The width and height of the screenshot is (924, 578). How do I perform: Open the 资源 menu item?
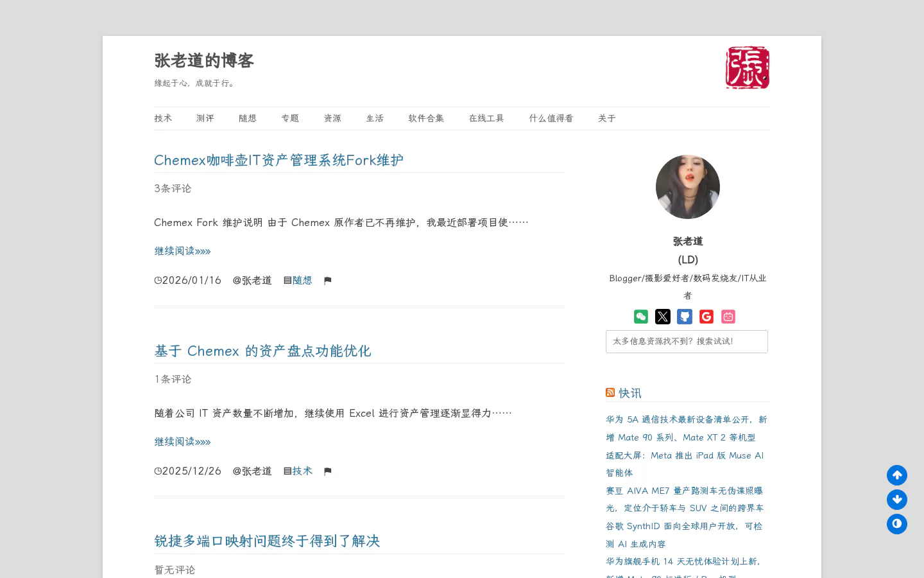(333, 118)
